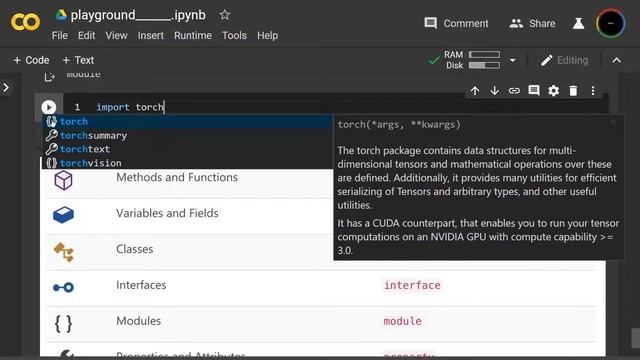Click the vertical scrollbar thumb
This screenshot has height=360, width=640.
635,338
